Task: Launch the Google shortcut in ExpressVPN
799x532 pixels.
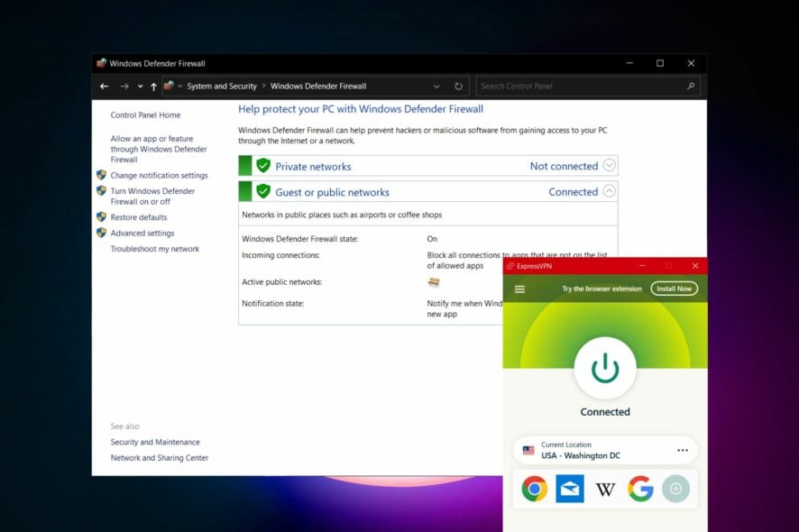Action: (x=640, y=490)
